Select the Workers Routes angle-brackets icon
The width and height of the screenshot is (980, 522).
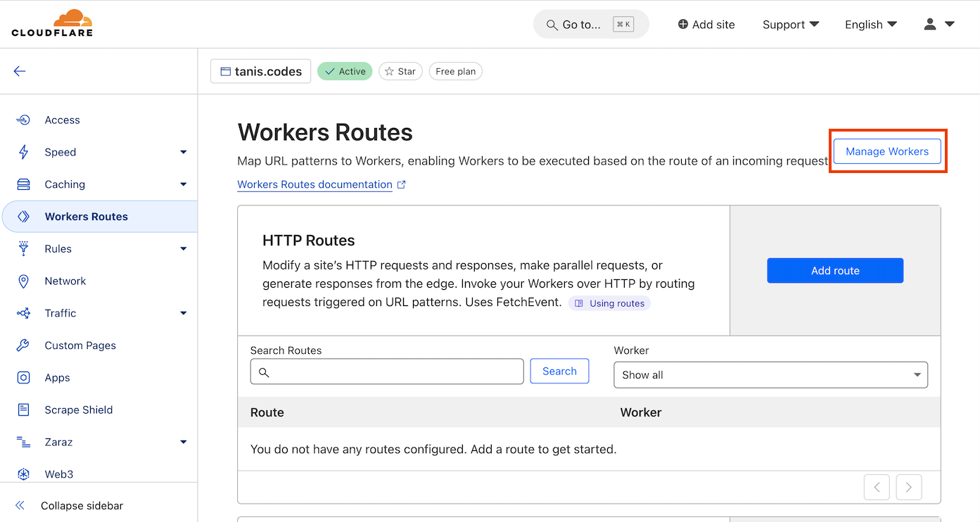click(22, 216)
